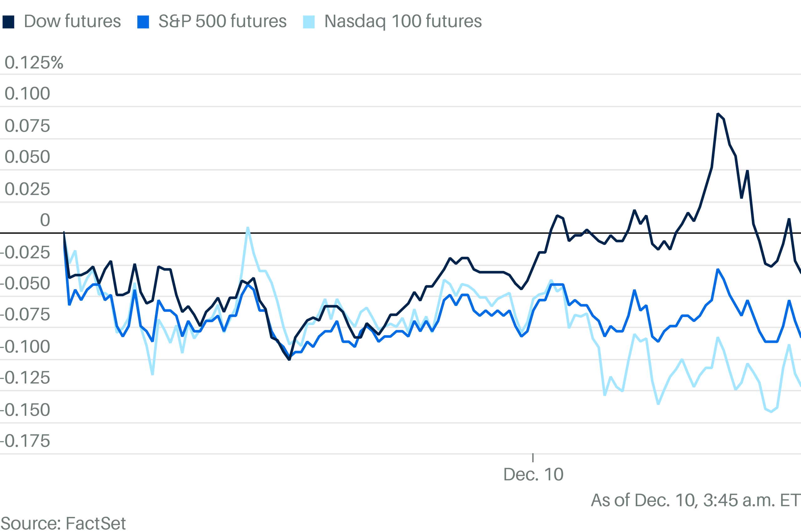Screen dimensions: 801x532
Task: Click the -0.100 y-axis label
Action: pos(25,347)
